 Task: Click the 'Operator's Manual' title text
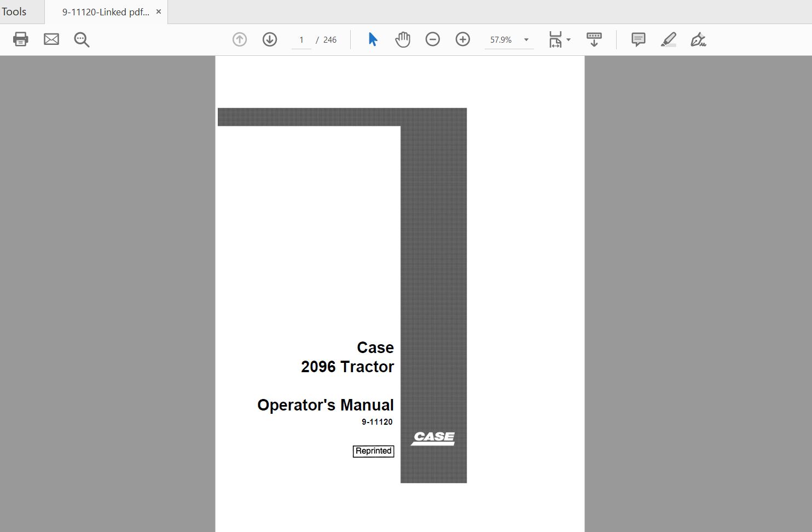point(326,405)
